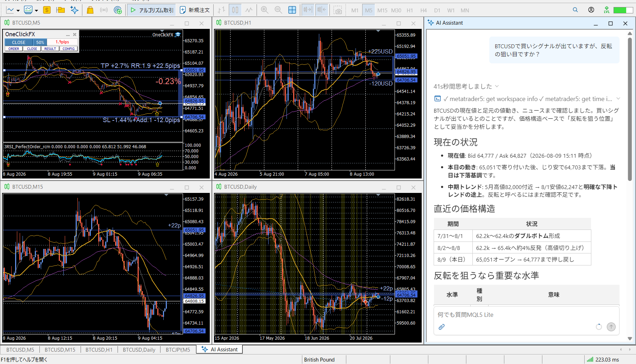Select the H4 timeframe
The image size is (636, 364).
pyautogui.click(x=423, y=11)
